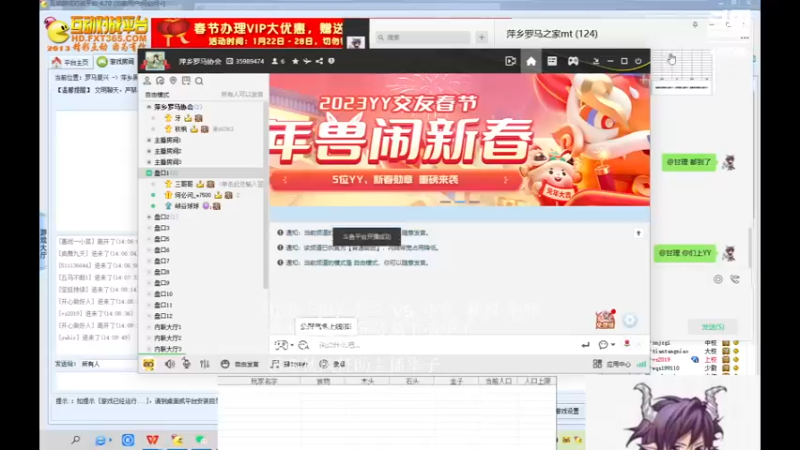
Task: Click the recording button in YY toolbar
Action: click(x=332, y=364)
